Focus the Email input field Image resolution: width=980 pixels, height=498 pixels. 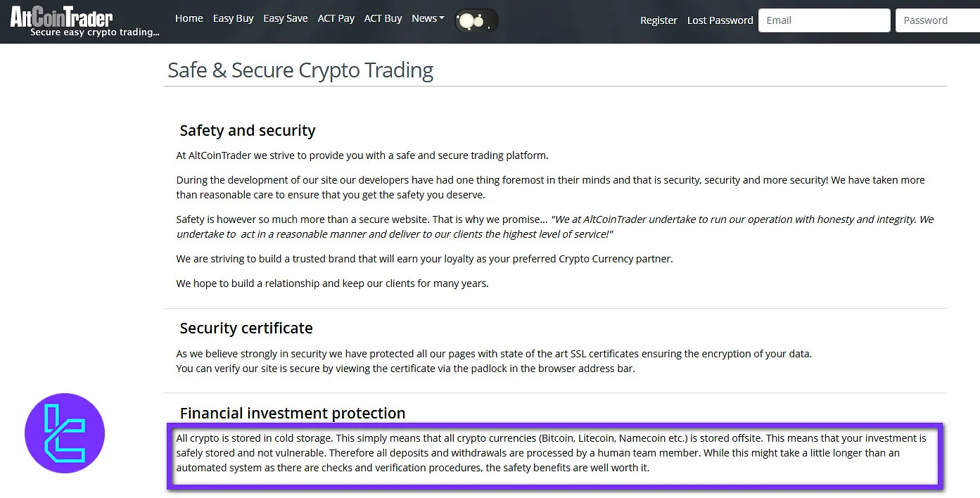click(824, 20)
